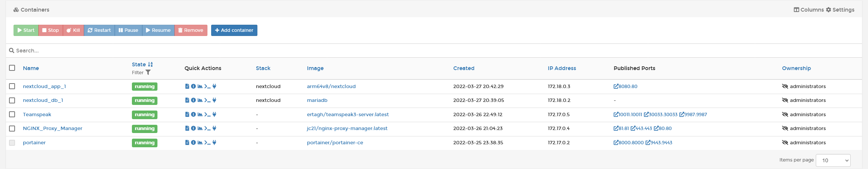Click inspect icon for nextcloud_db_1
This screenshot has width=868, height=169.
click(x=194, y=100)
